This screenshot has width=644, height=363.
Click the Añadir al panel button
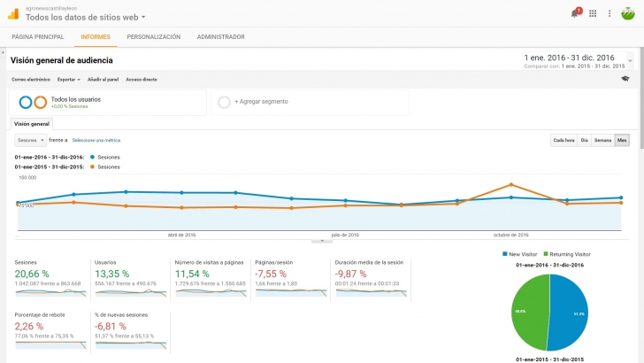click(103, 80)
